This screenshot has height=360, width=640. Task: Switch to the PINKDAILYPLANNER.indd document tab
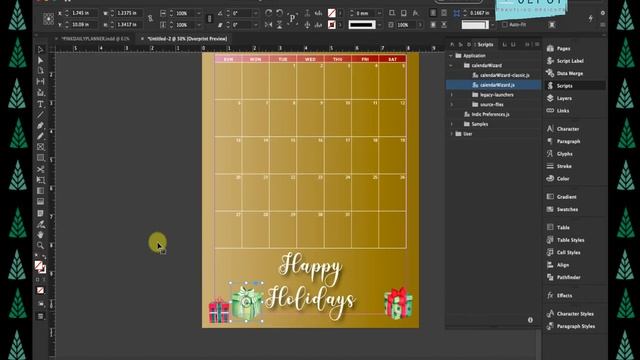point(96,39)
